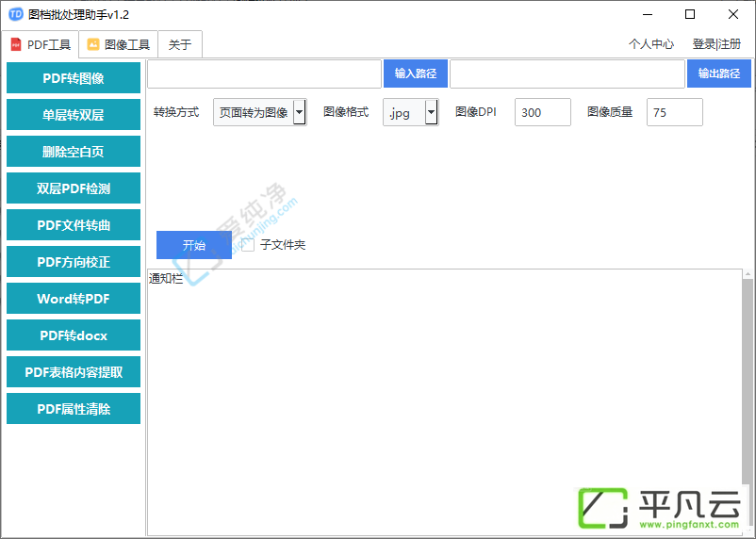The image size is (756, 539).
Task: Click 登录|注册 link
Action: click(x=716, y=44)
